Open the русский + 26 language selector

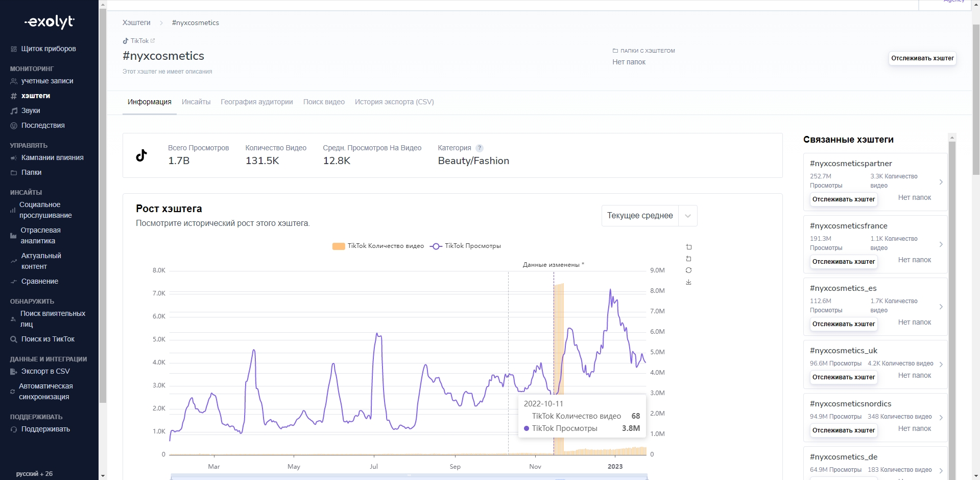tap(34, 474)
